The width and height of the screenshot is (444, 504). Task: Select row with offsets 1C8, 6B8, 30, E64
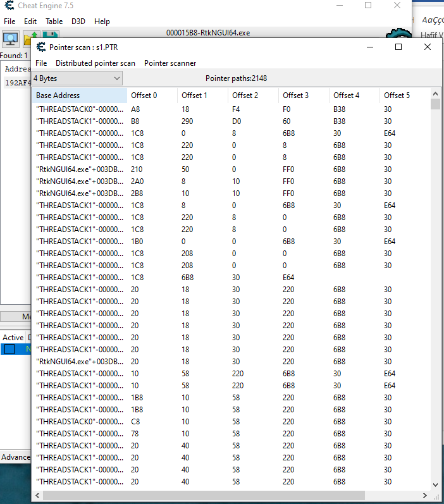pos(231,278)
